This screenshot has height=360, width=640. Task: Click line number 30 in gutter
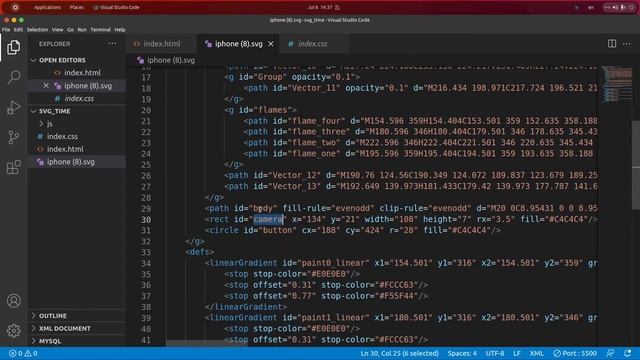(x=146, y=220)
